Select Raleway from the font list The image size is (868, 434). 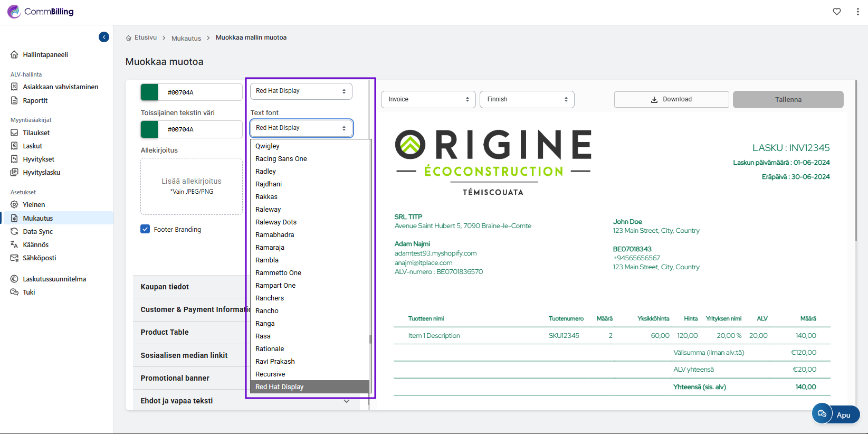[x=268, y=210]
